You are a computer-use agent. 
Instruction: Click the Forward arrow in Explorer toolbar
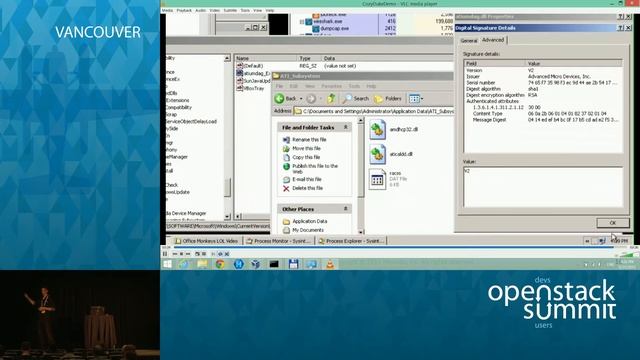(x=311, y=98)
